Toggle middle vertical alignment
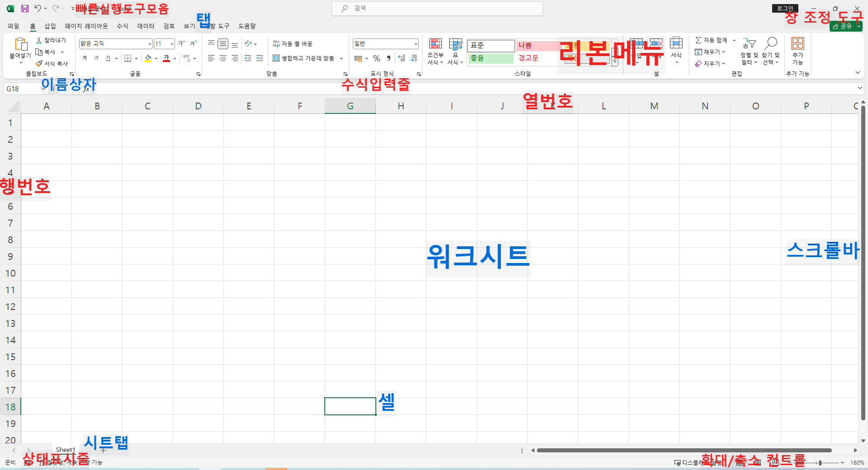 (223, 43)
